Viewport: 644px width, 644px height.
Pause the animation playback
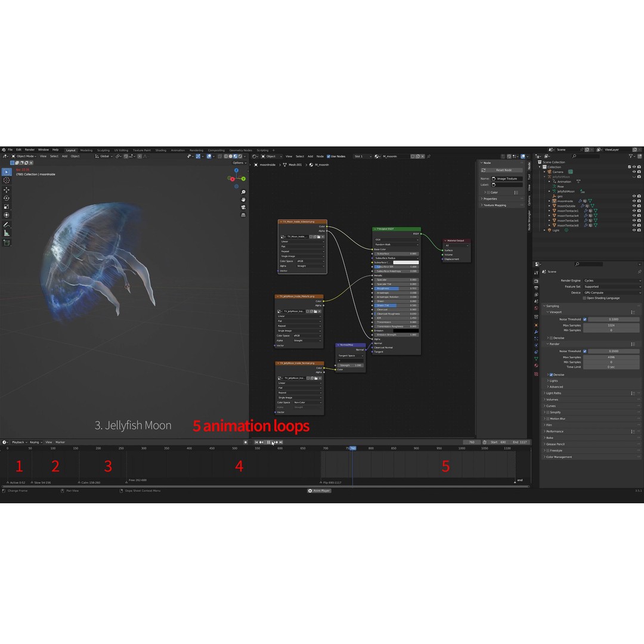pos(268,442)
